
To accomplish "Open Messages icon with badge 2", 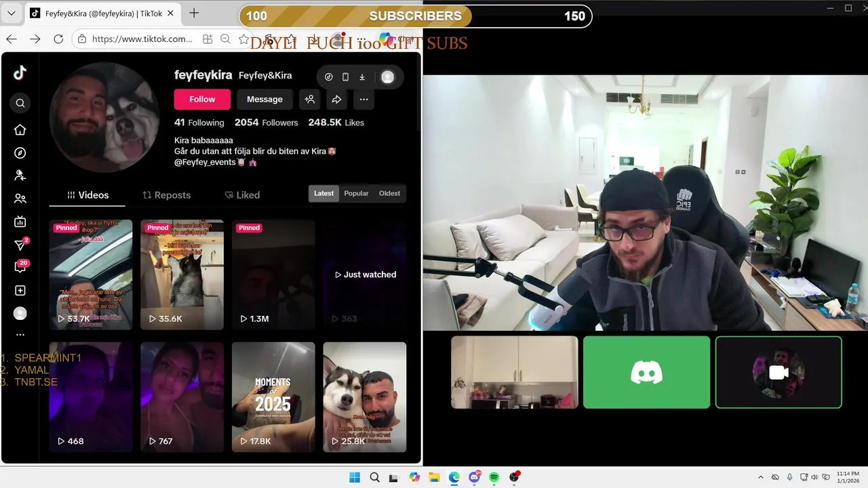I will tap(20, 245).
